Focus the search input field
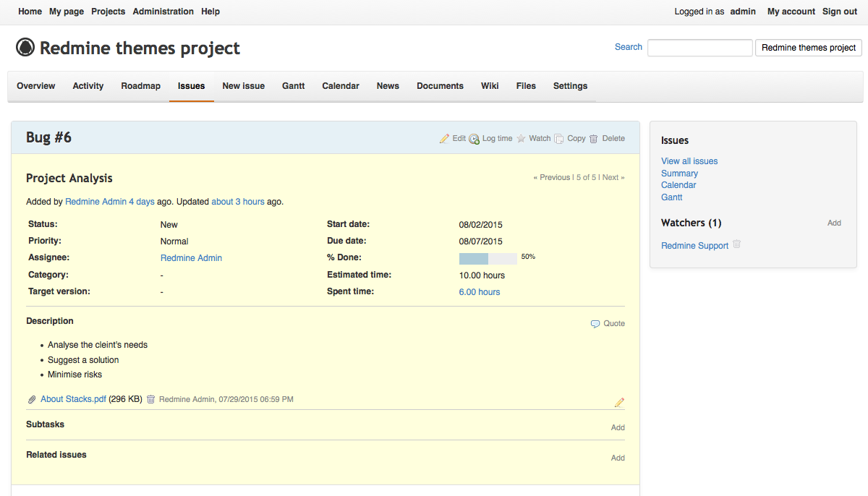868x496 pixels. point(700,48)
